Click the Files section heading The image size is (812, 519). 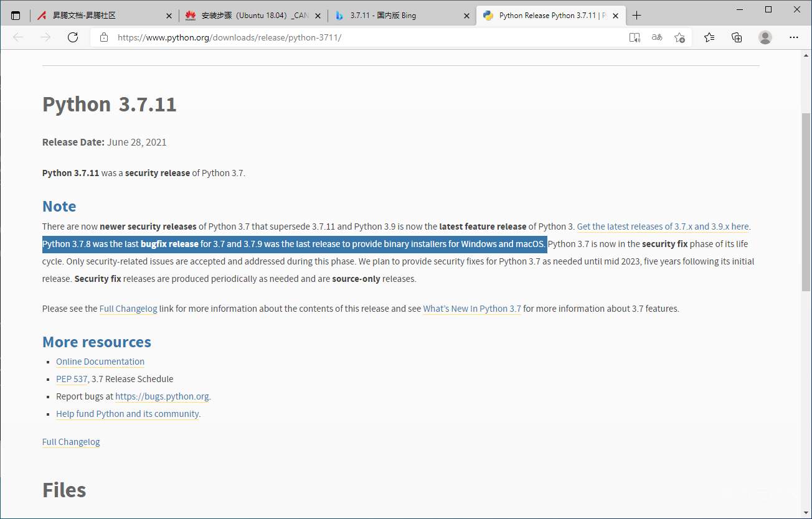pyautogui.click(x=64, y=490)
